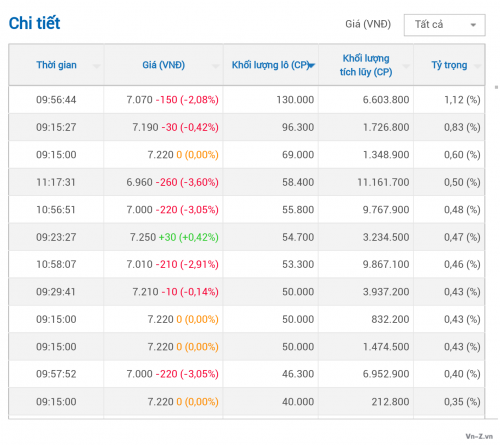This screenshot has width=500, height=445.
Task: Select the 11:17:31 transaction row
Action: click(x=247, y=182)
